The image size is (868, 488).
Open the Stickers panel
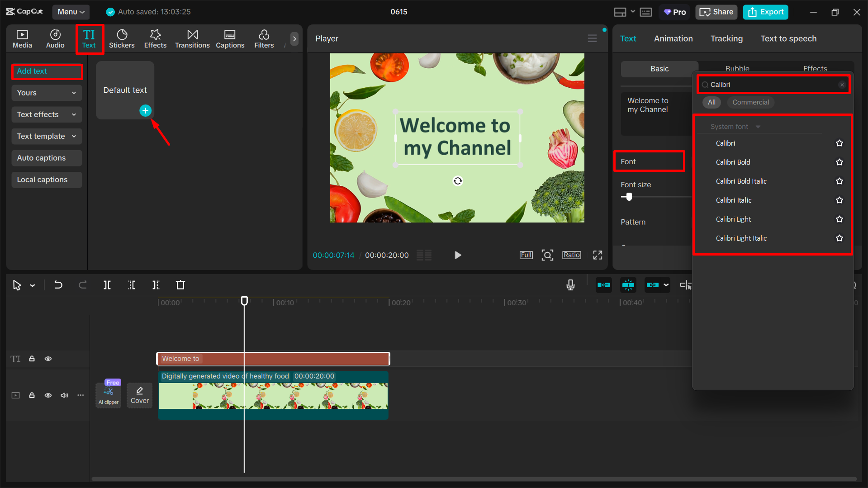[x=122, y=38]
